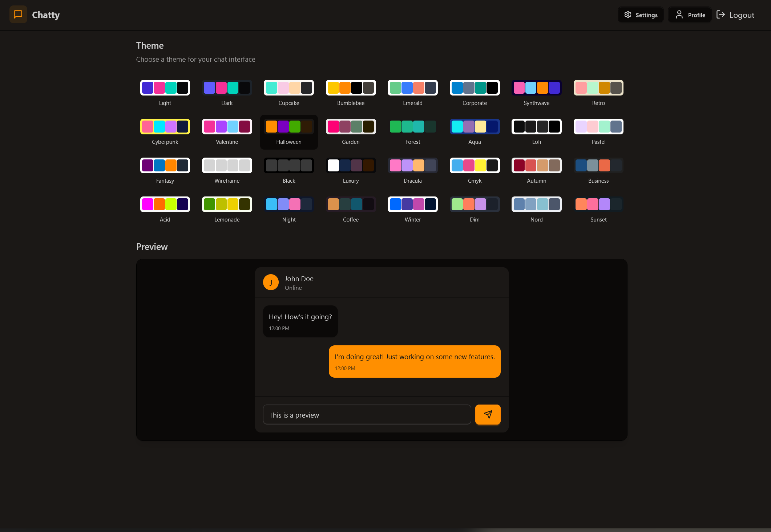Pick the Cyberpunk theme
Image resolution: width=771 pixels, height=532 pixels.
[x=165, y=132]
